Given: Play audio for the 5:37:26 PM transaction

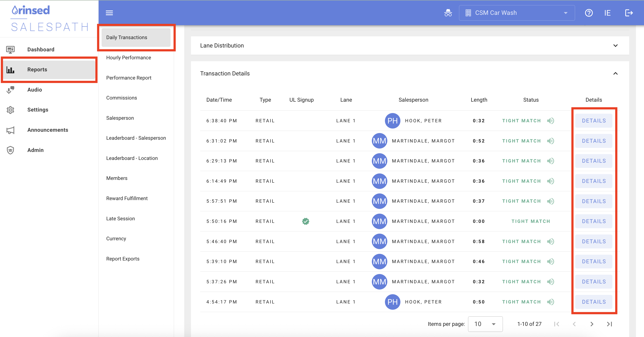Looking at the screenshot, I should click(x=550, y=282).
